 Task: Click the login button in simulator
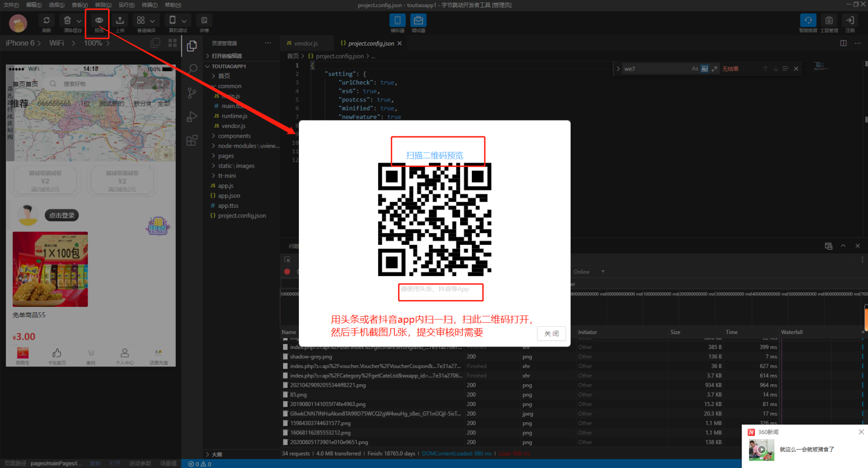(x=62, y=215)
